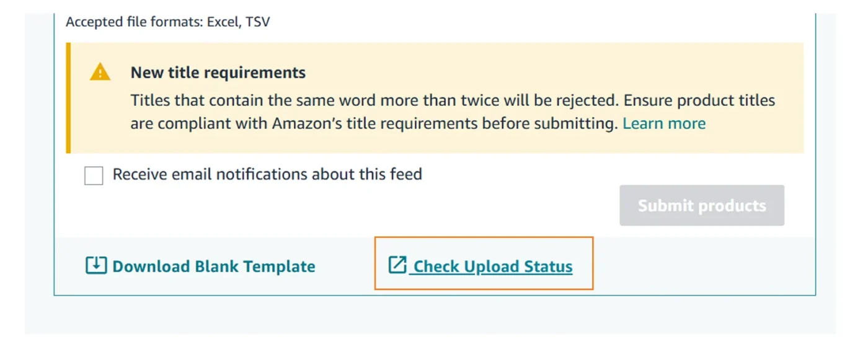
Task: Click the New title requirements heading
Action: click(x=218, y=72)
